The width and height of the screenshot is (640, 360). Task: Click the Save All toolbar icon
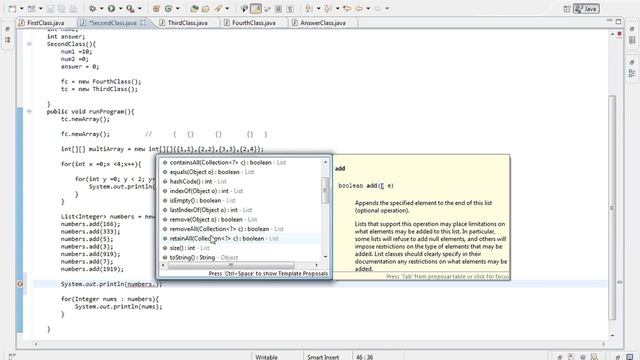(x=62, y=9)
